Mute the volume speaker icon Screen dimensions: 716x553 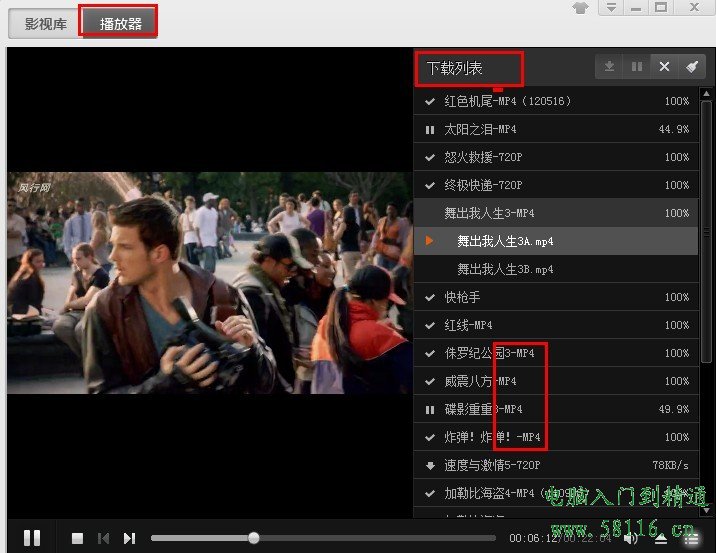pyautogui.click(x=631, y=539)
